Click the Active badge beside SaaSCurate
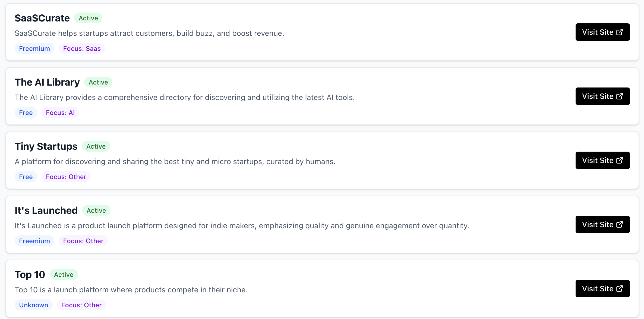Screen dimensions: 644x319 88,18
